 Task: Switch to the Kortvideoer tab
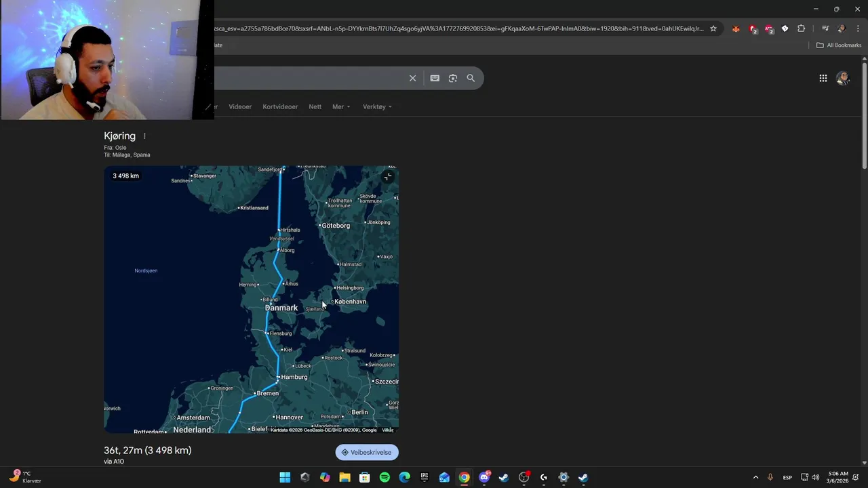click(x=280, y=106)
